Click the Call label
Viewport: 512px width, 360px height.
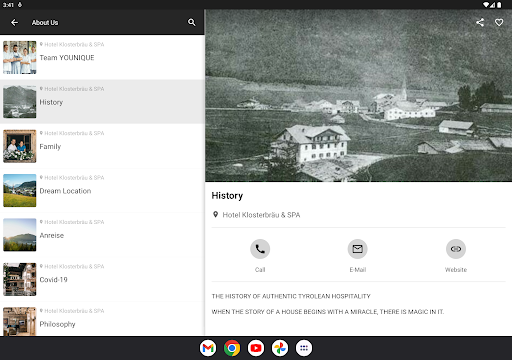click(x=260, y=270)
